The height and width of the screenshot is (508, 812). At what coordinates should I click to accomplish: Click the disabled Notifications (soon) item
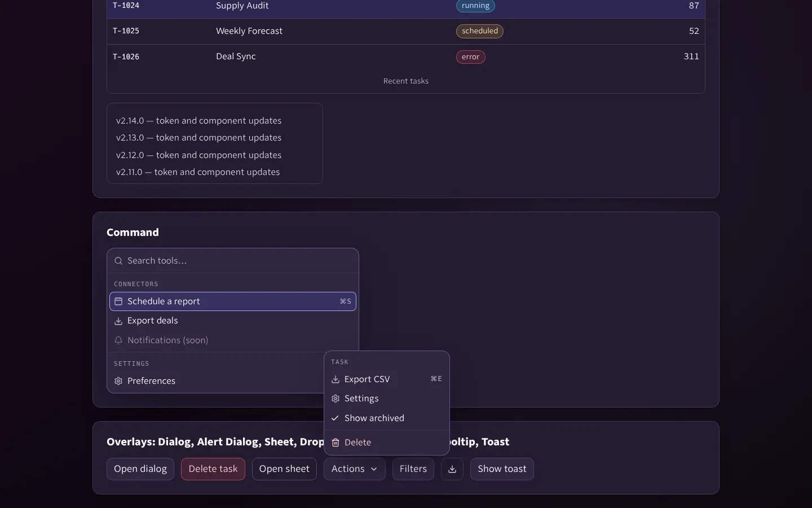tap(233, 340)
